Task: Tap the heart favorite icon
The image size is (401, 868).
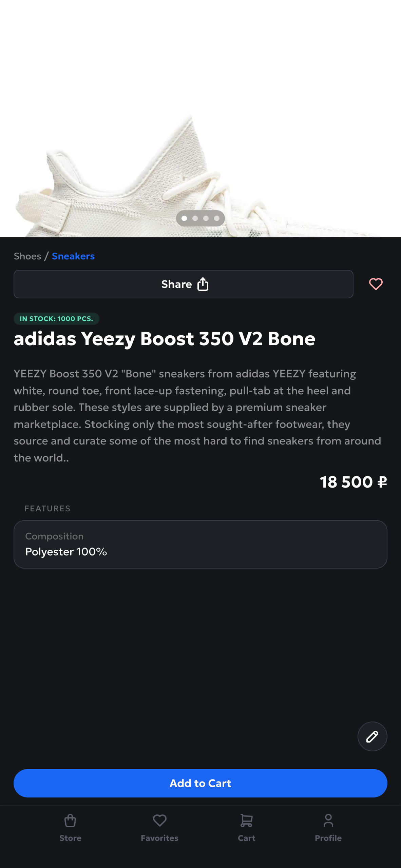Action: coord(376,284)
